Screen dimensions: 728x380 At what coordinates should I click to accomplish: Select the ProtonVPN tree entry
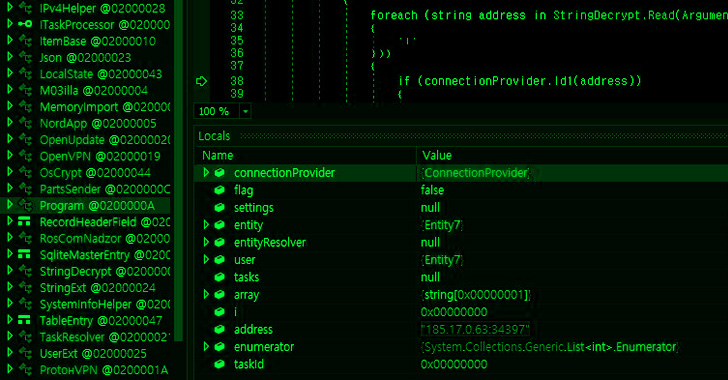pos(104,370)
